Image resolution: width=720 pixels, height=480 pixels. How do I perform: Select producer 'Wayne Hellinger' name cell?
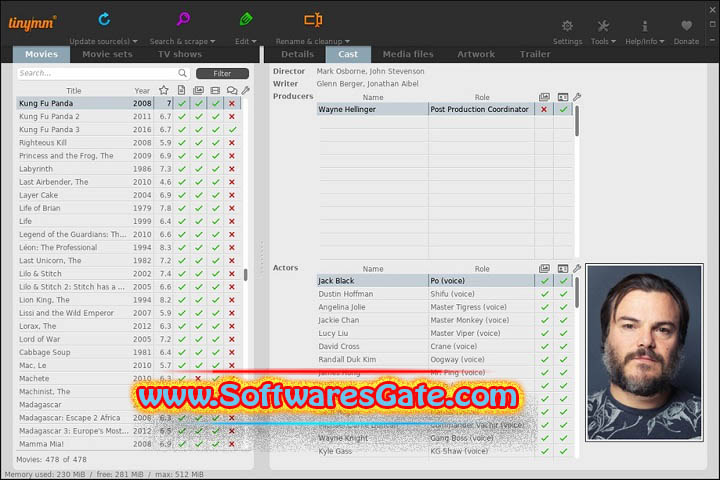(372, 109)
